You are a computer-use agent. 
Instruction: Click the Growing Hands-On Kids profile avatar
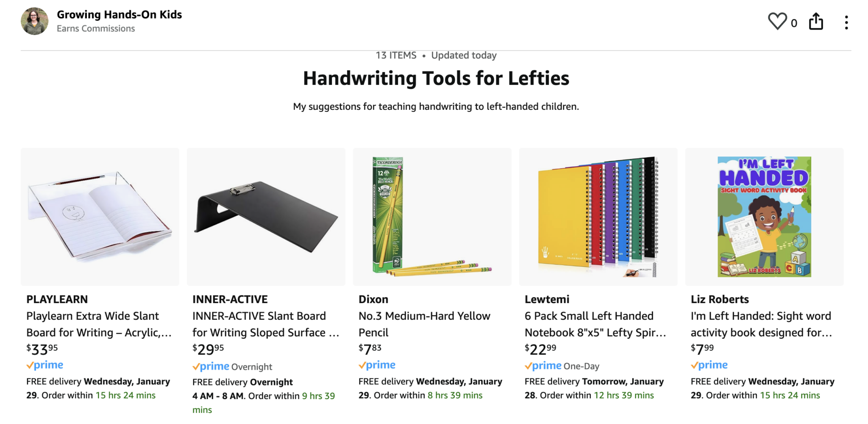(x=35, y=21)
